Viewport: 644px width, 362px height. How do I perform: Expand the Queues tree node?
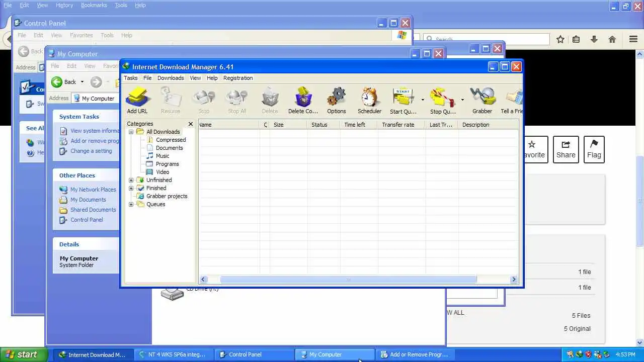click(x=131, y=204)
